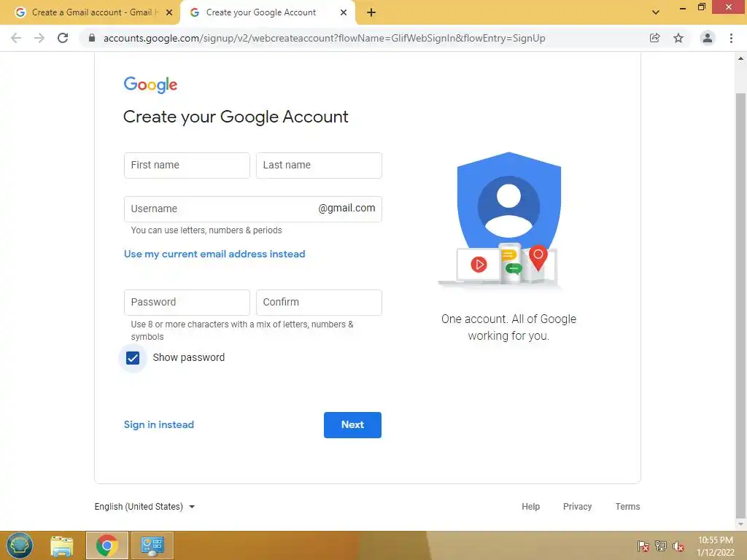This screenshot has height=560, width=747.
Task: Click the page vertical scrollbar thumb
Action: 740,305
